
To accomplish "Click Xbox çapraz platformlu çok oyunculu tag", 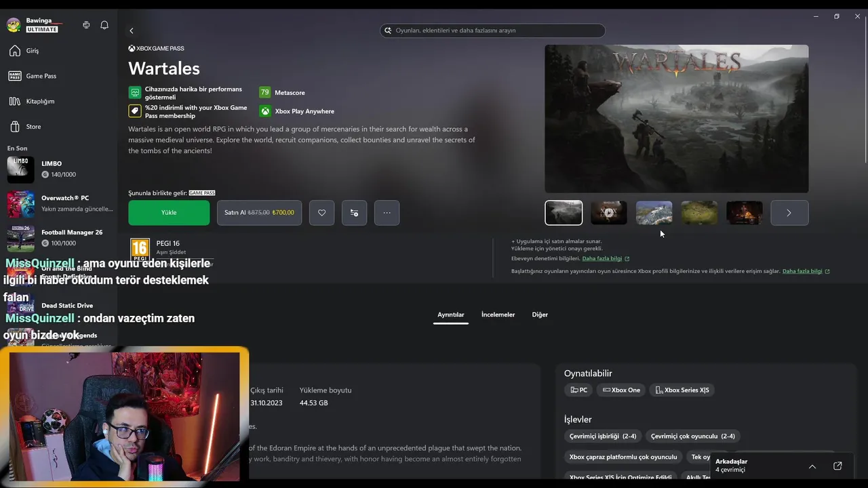I will point(623,457).
